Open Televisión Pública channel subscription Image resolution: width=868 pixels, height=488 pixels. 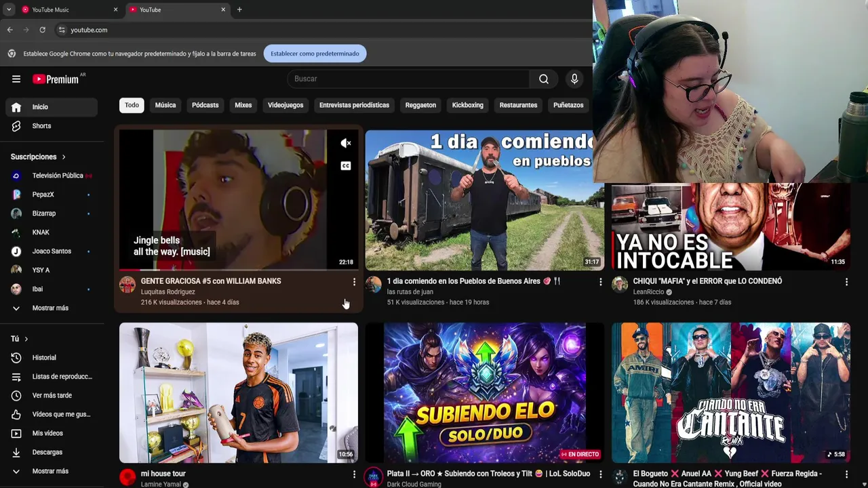[52, 176]
